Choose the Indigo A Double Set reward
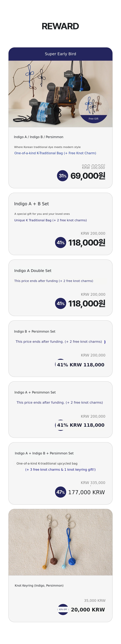 [33, 271]
